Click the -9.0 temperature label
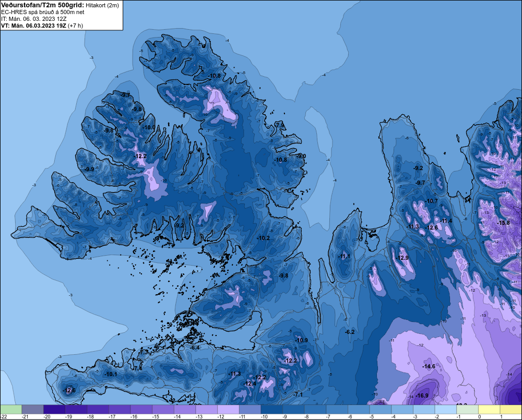522x420 pixels. coord(301,156)
